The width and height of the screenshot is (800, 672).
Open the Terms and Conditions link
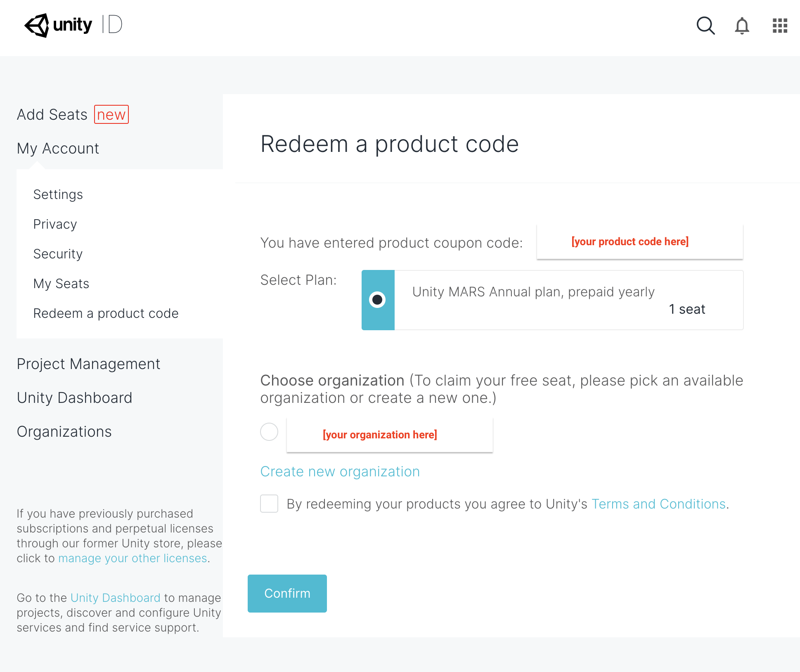659,504
